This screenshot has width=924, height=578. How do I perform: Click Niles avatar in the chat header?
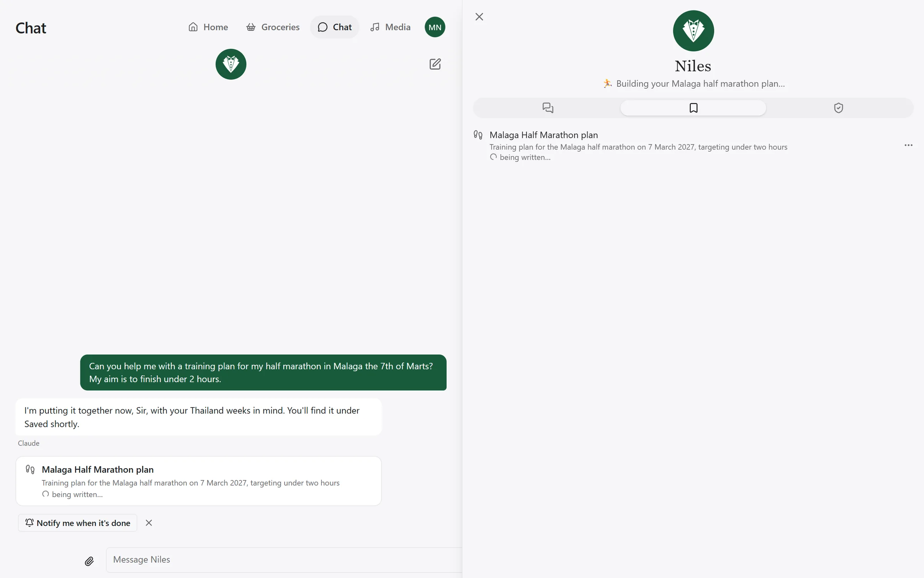(x=231, y=64)
